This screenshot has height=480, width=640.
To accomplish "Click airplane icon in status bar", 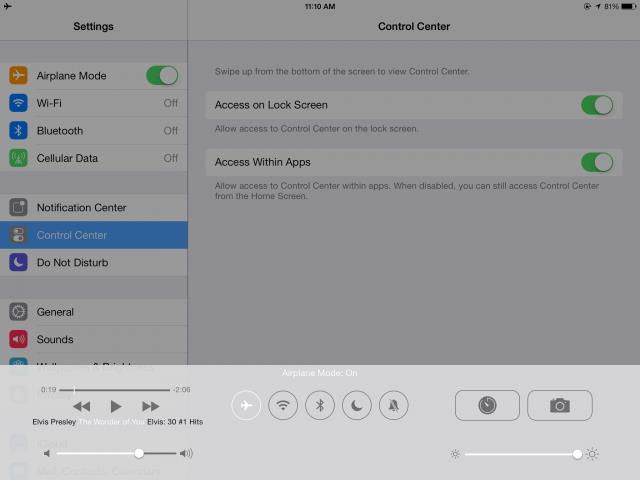I will click(x=7, y=6).
